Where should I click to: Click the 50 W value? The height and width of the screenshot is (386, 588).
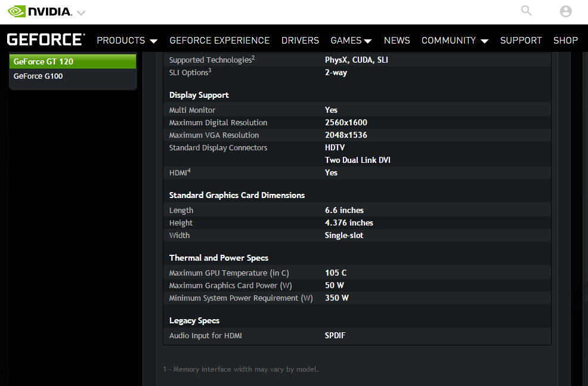pos(334,285)
